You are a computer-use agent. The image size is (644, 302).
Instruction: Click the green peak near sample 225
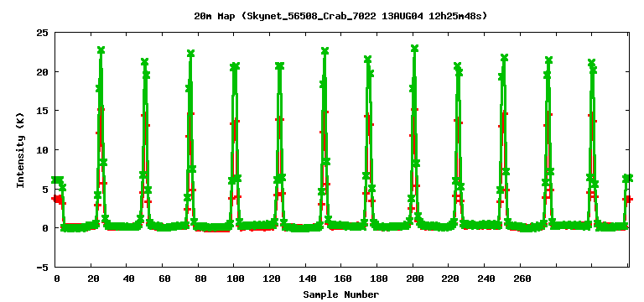458,66
